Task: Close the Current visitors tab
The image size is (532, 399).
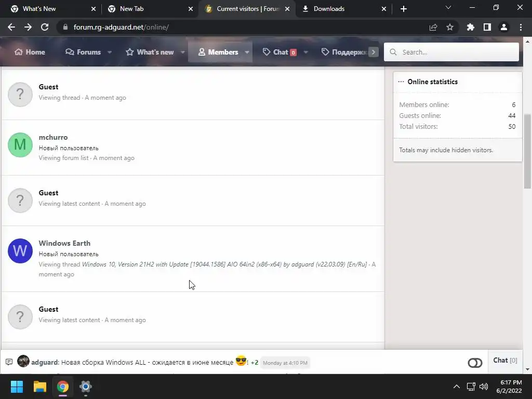Action: coord(287,9)
